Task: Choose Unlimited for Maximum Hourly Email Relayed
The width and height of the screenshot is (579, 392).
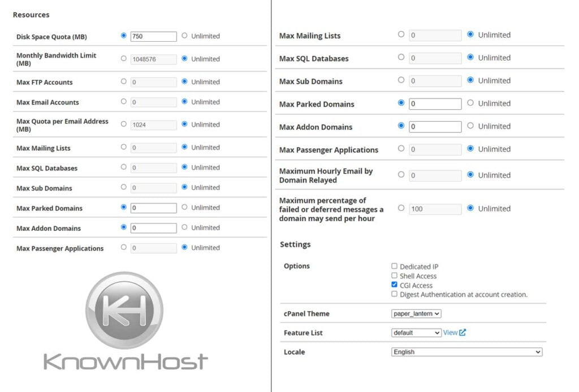Action: [x=470, y=175]
